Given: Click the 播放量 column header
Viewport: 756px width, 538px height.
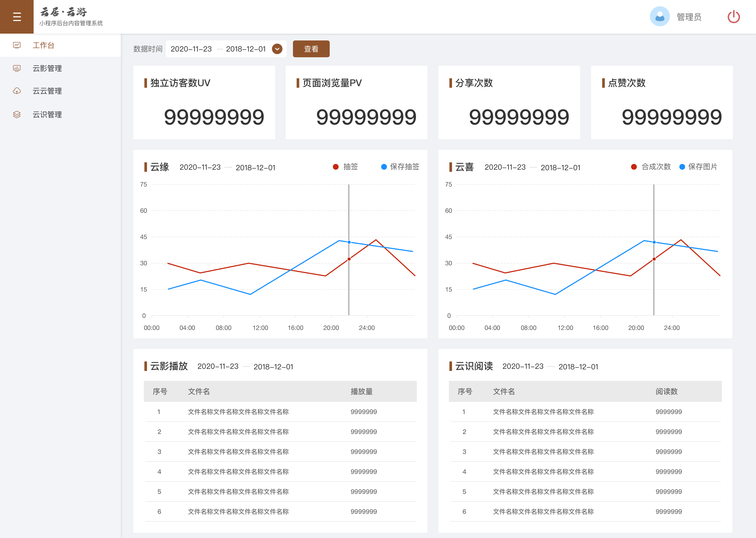Looking at the screenshot, I should 361,391.
